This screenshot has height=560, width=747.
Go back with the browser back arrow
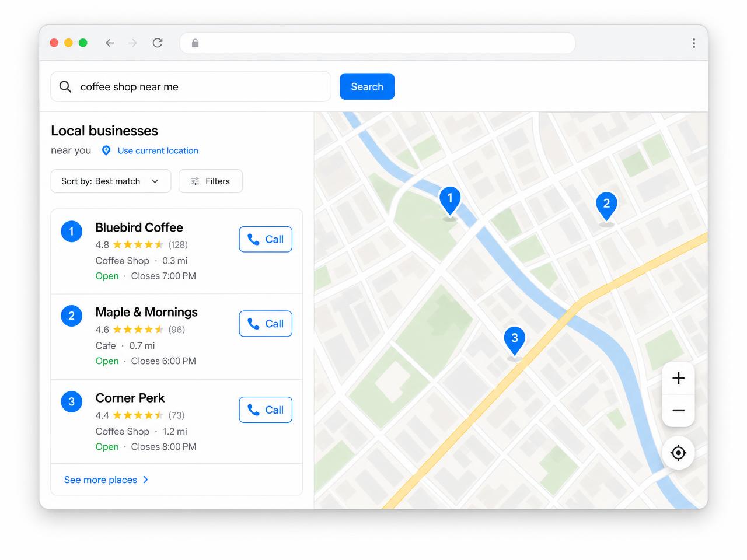[110, 43]
